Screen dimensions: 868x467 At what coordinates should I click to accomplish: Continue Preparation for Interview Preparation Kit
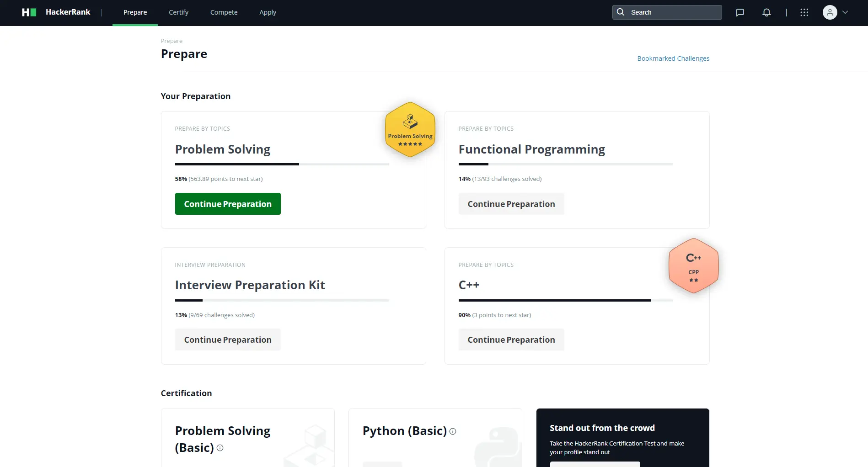coord(228,340)
